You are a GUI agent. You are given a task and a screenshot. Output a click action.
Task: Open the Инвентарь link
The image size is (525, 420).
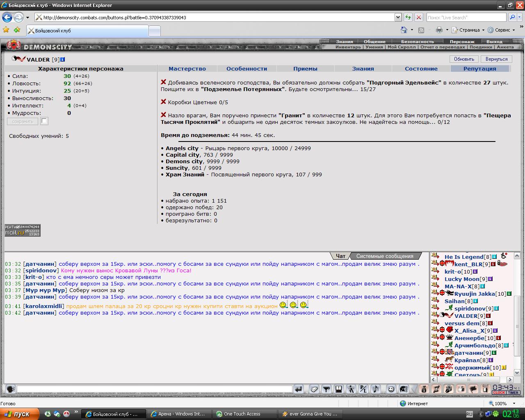348,47
